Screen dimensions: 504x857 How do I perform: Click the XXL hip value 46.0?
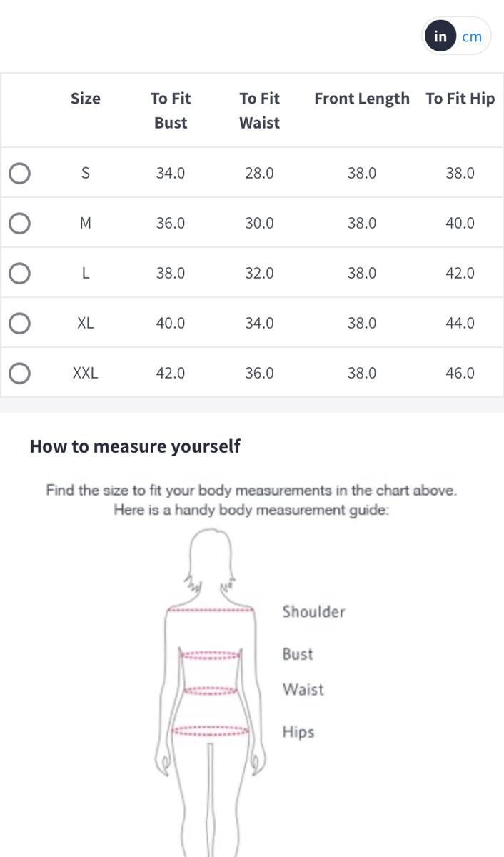tap(460, 373)
